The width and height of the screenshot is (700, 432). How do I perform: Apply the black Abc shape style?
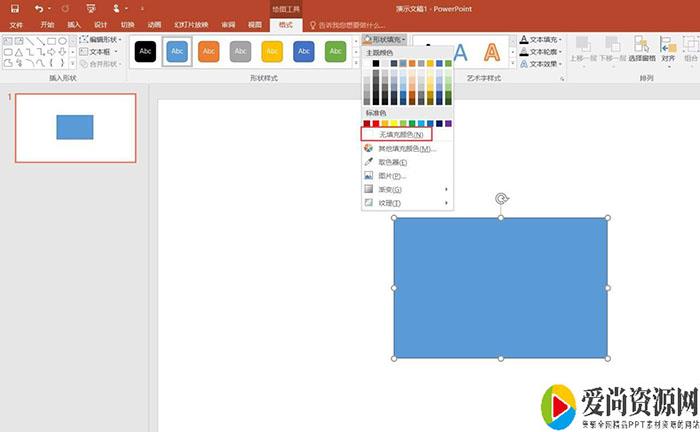tap(146, 51)
